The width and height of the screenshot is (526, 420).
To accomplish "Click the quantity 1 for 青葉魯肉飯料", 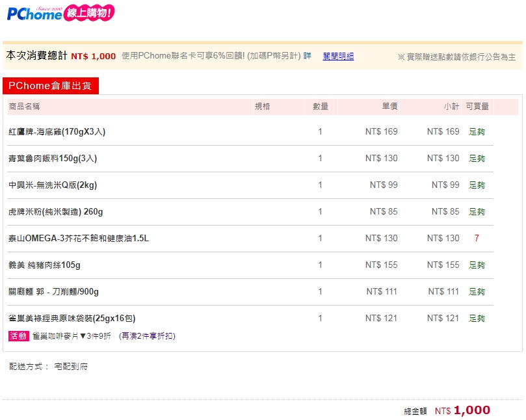I will click(321, 159).
